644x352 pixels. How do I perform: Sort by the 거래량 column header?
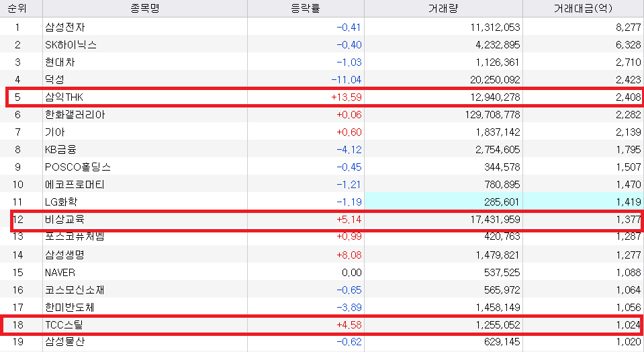coord(443,8)
